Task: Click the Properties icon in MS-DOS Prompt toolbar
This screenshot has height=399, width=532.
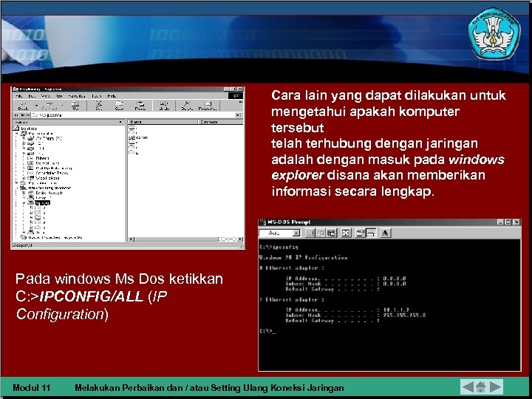Action: tap(360, 233)
